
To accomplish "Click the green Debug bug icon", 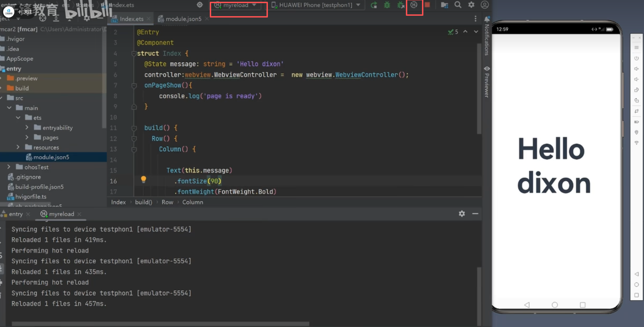I will [x=387, y=5].
